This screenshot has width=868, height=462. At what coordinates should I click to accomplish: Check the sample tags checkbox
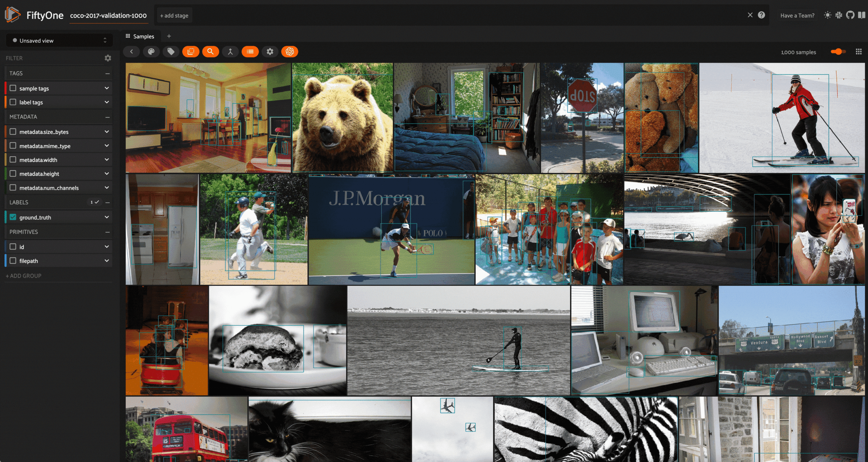tap(13, 88)
